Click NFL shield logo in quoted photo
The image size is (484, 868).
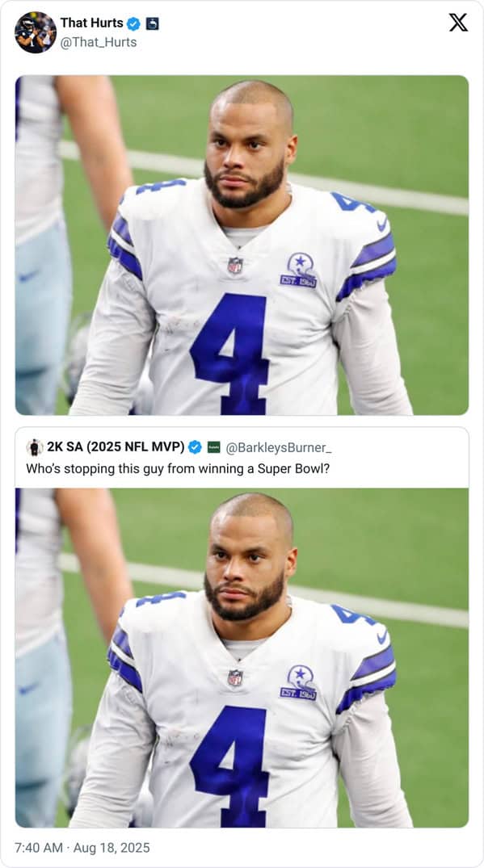tap(235, 678)
